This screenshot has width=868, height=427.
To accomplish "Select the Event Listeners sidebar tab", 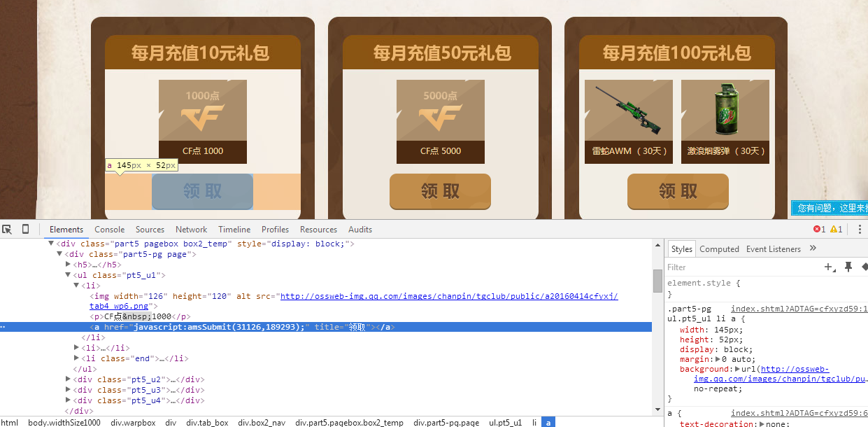I will click(774, 249).
